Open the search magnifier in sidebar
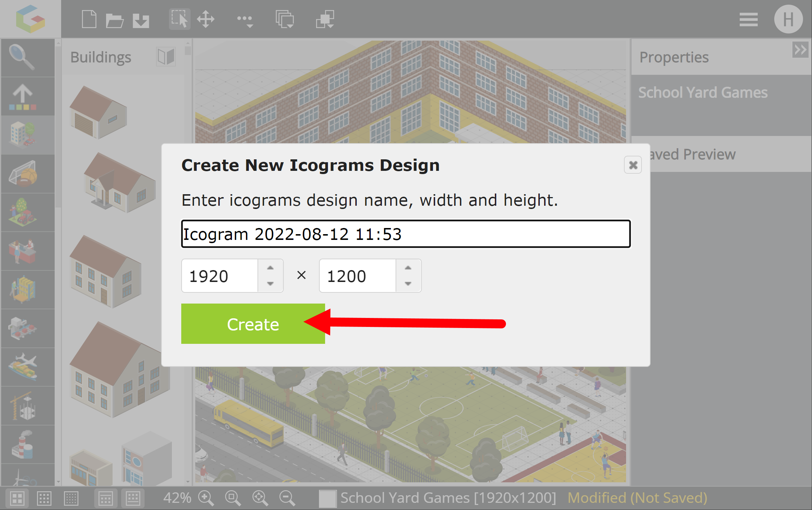Screen dimensions: 812x510 22,58
